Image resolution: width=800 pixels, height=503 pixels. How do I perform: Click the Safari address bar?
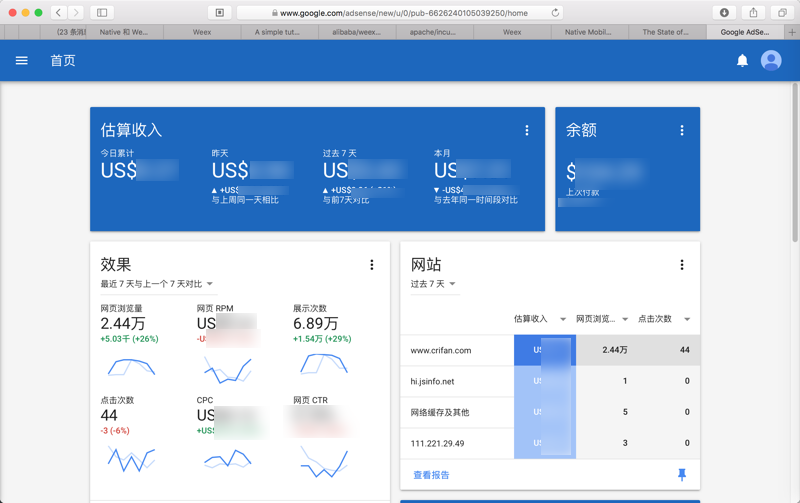(x=400, y=13)
